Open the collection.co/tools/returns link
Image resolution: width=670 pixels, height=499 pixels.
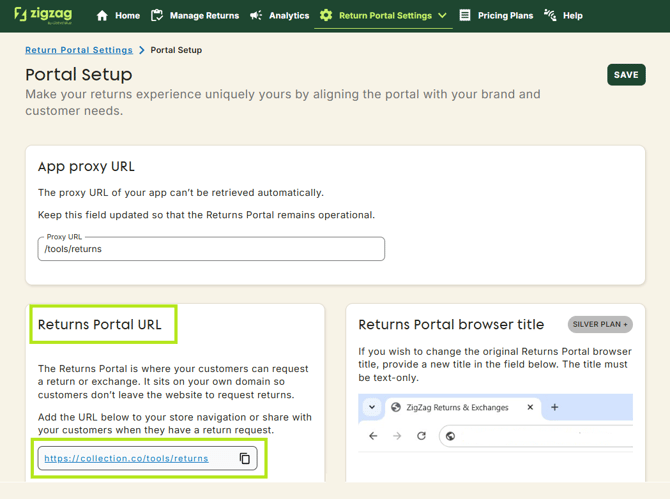pyautogui.click(x=126, y=459)
